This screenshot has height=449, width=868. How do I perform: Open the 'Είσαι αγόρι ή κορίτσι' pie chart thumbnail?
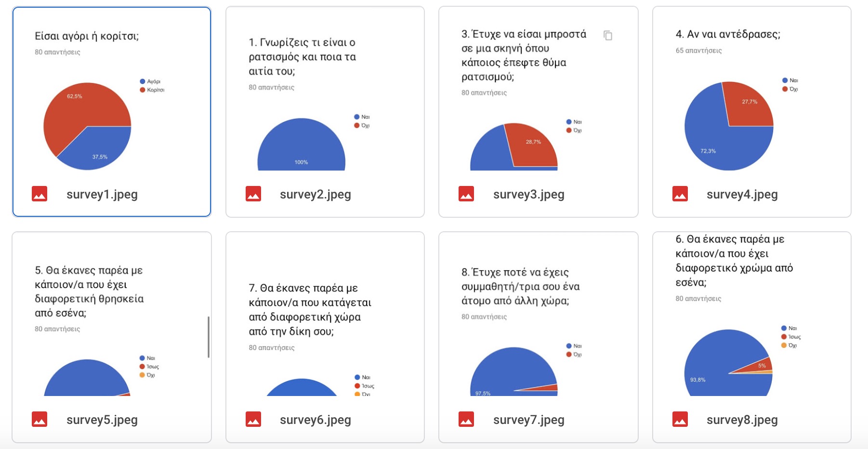(88, 126)
